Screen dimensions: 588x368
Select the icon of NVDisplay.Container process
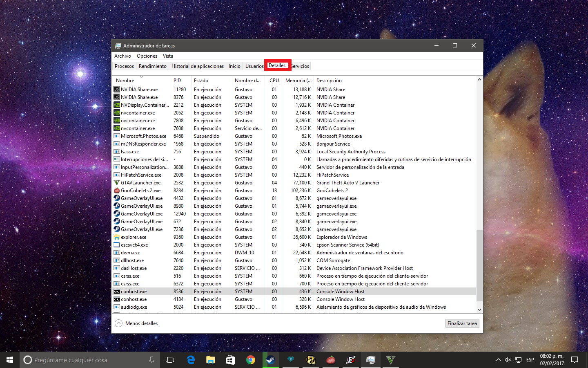point(117,105)
